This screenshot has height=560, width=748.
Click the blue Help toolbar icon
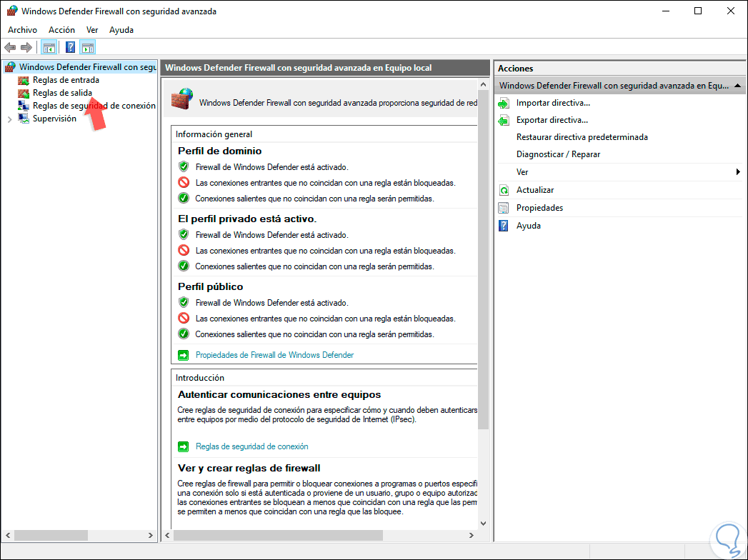pyautogui.click(x=70, y=47)
